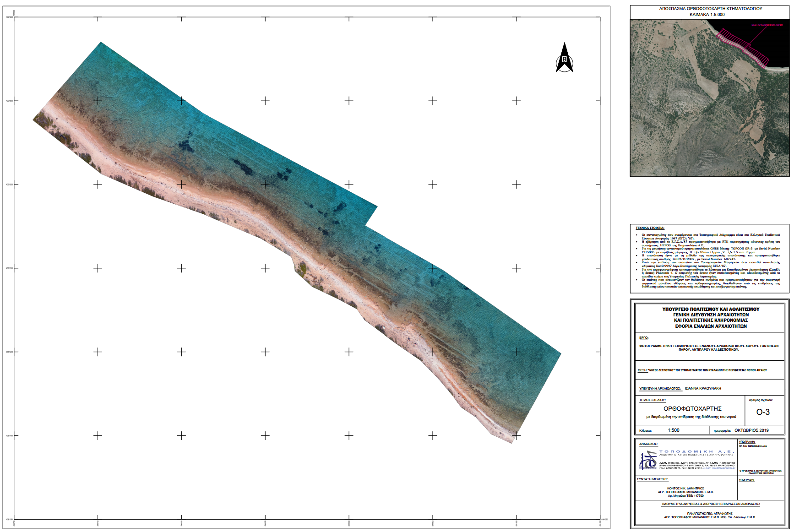Click the ΤΕΧΝΙΚΑ ΣΤΟΙΧΕΙΑ heading
Viewport: 794px width, 532px height.
pyautogui.click(x=649, y=228)
